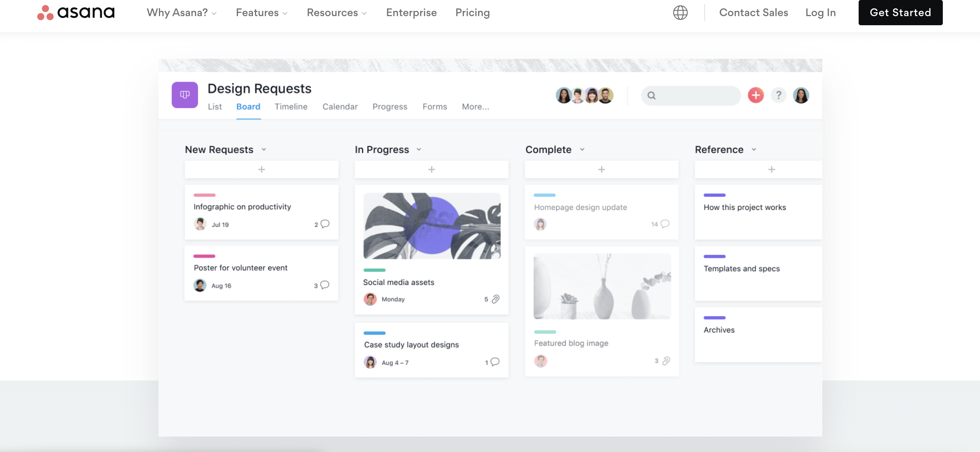The height and width of the screenshot is (452, 980).
Task: Click the Asana logo
Action: coord(76,13)
